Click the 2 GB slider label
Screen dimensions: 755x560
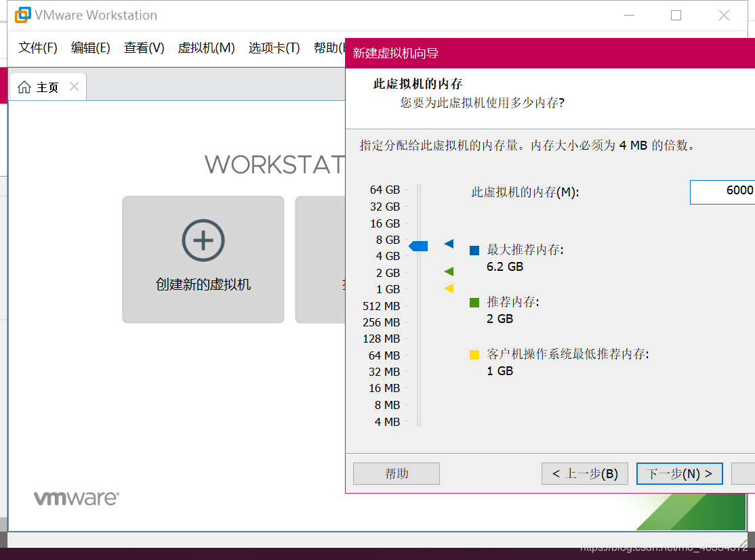388,273
